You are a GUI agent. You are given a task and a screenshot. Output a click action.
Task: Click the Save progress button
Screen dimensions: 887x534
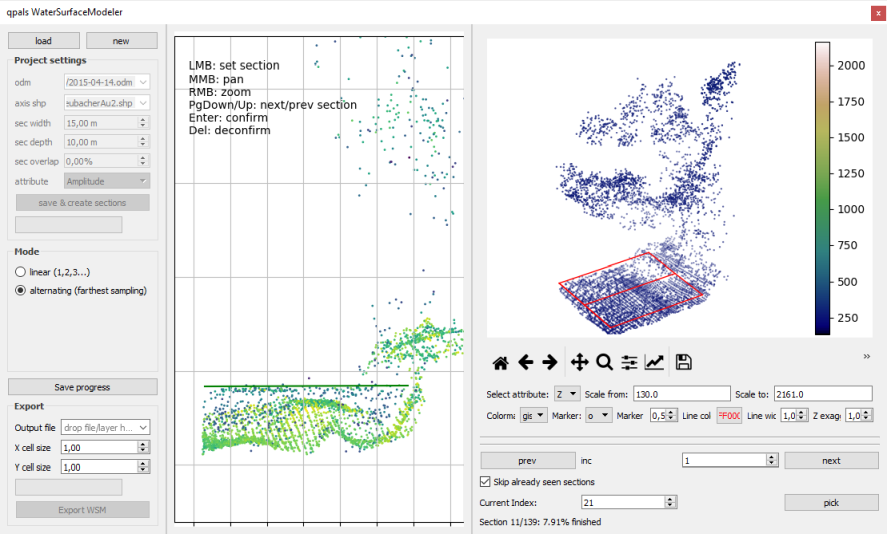pyautogui.click(x=82, y=387)
